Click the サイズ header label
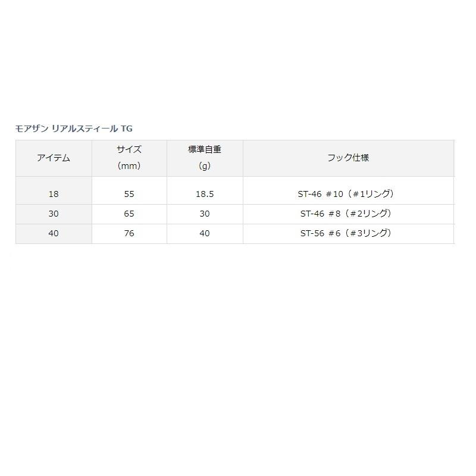 (129, 150)
